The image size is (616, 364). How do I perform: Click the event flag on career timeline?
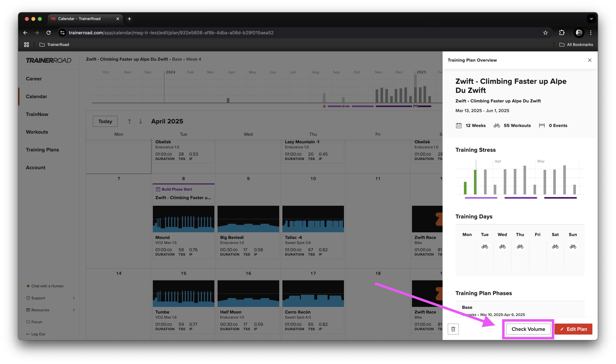(415, 106)
